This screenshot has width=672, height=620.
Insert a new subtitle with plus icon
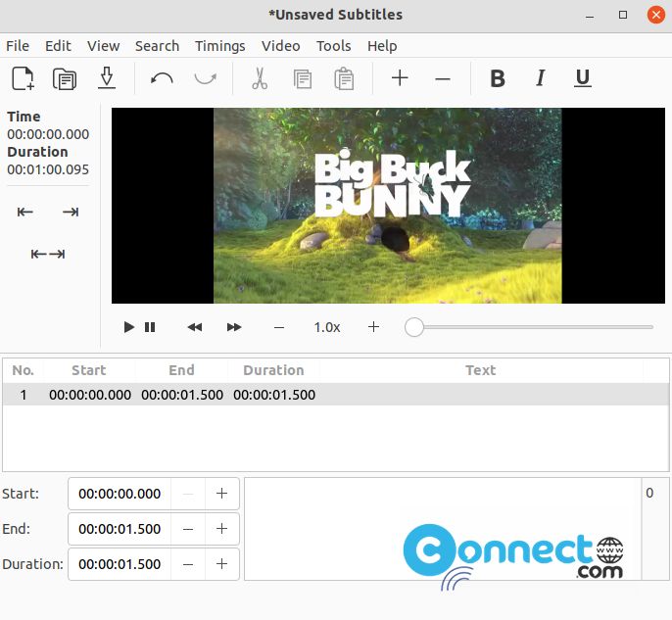click(399, 78)
